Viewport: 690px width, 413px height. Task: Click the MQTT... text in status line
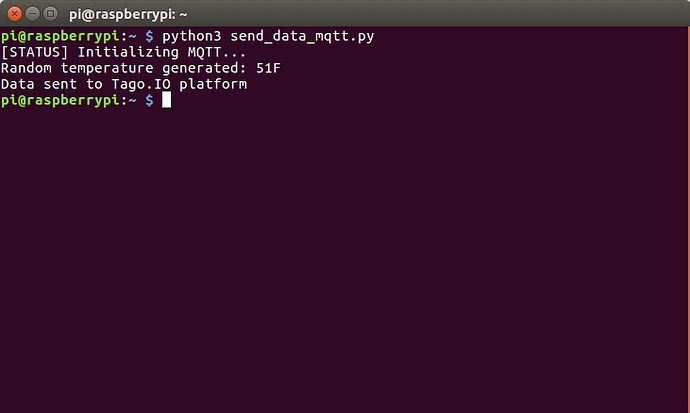click(213, 52)
